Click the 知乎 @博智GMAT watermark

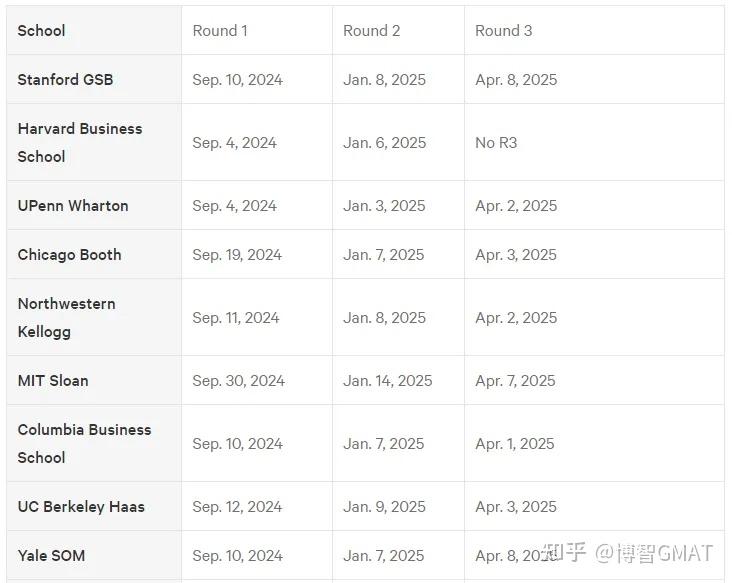tap(626, 553)
